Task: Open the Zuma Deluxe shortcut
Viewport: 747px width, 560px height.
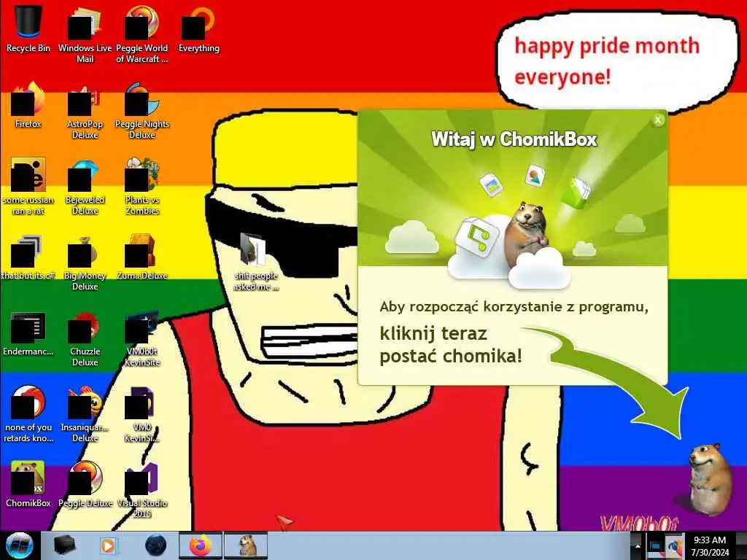Action: [x=142, y=257]
